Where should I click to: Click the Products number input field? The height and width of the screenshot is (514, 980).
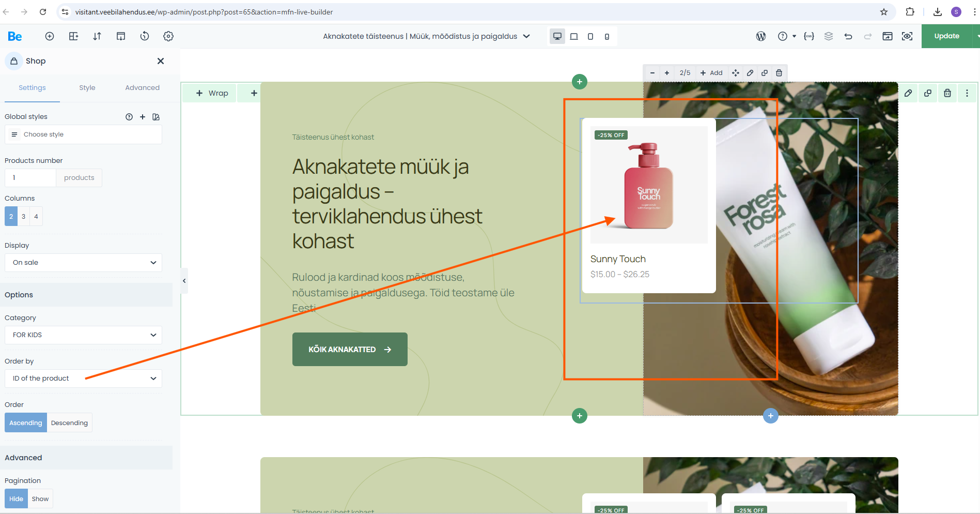[x=30, y=178]
